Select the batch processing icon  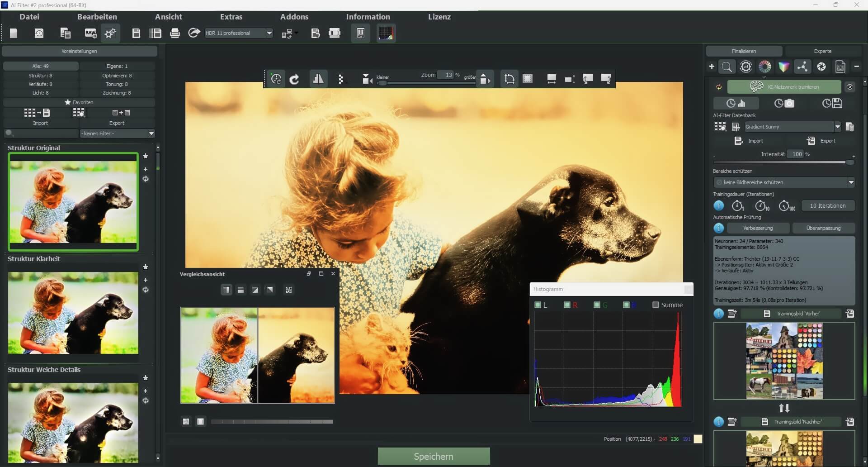click(289, 33)
